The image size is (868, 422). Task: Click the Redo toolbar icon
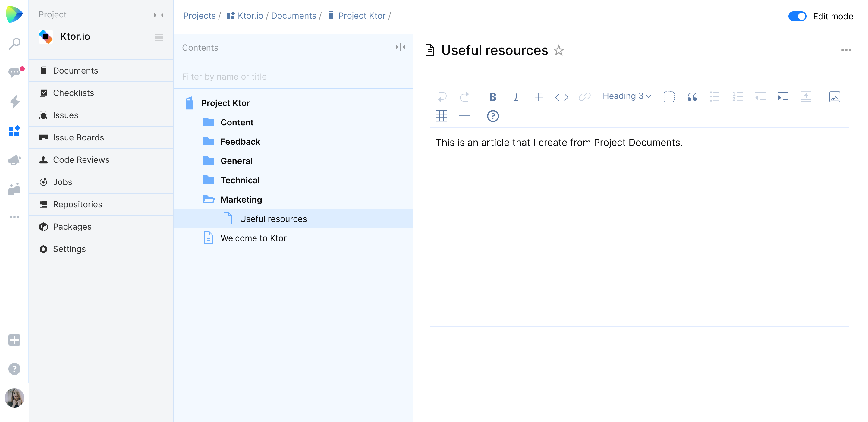tap(464, 97)
